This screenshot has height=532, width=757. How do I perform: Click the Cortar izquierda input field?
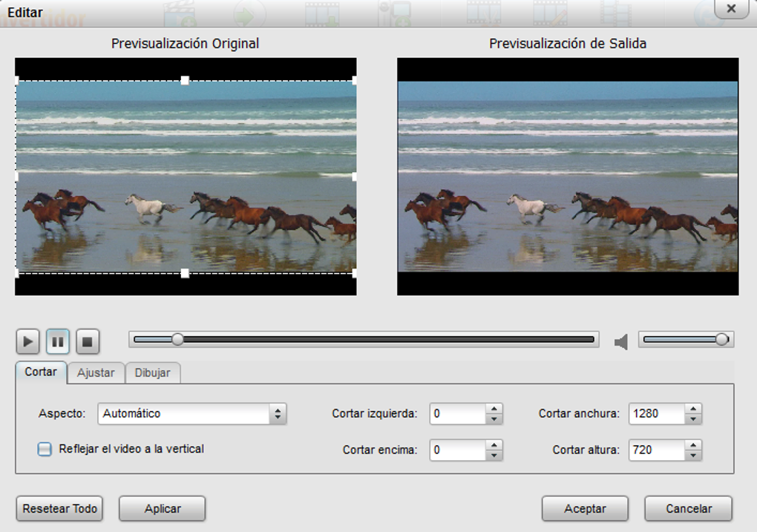coord(456,414)
